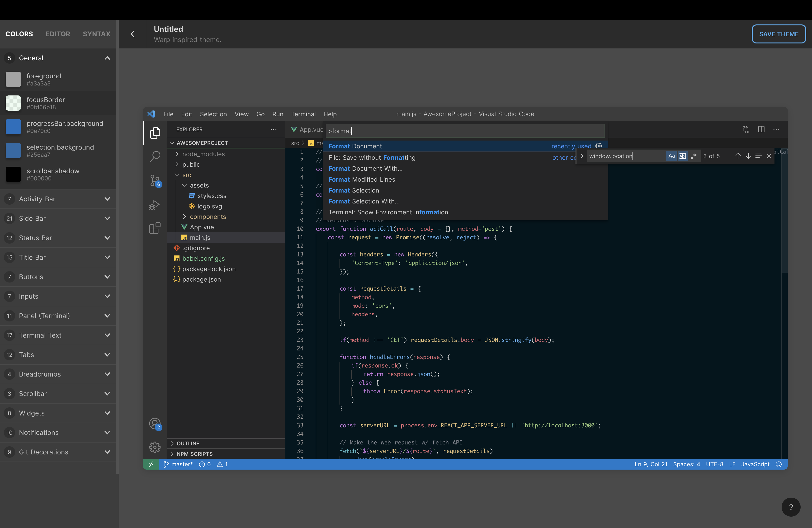The height and width of the screenshot is (528, 812).
Task: Open the Run and Debug icon
Action: click(x=155, y=205)
